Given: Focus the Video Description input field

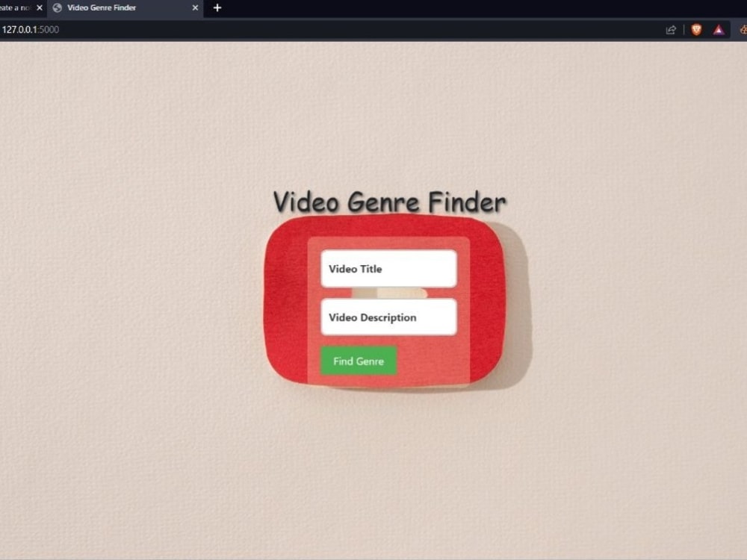Looking at the screenshot, I should pos(388,317).
